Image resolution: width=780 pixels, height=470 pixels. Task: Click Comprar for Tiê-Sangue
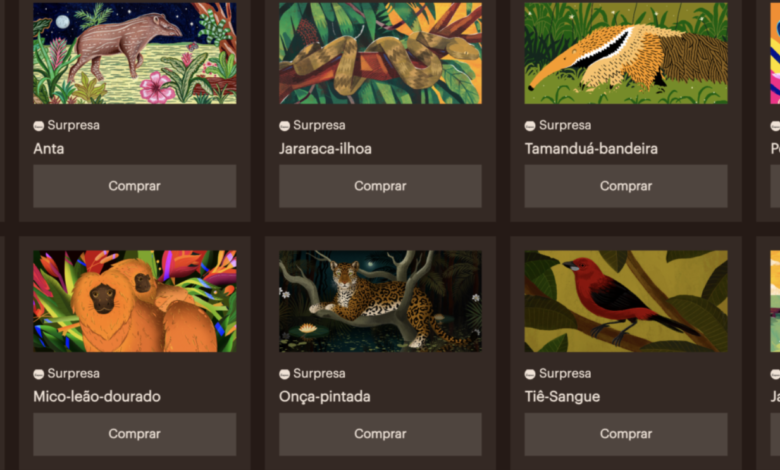click(x=626, y=434)
